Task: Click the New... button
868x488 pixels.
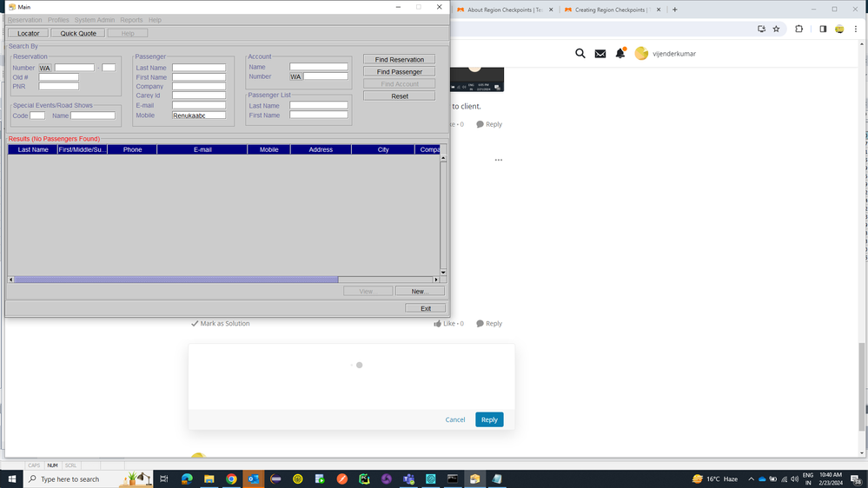Action: (x=420, y=291)
